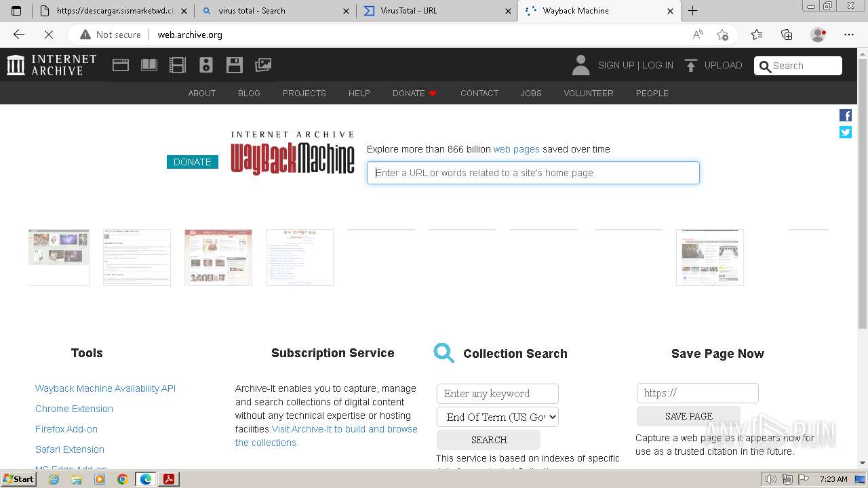
Task: Click the SEARCH button
Action: click(489, 440)
